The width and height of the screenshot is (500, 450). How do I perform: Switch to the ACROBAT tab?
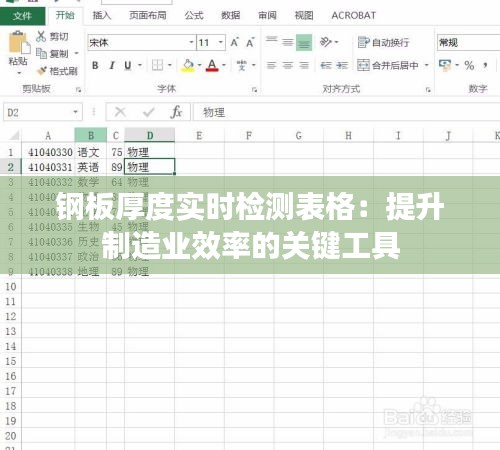(354, 15)
